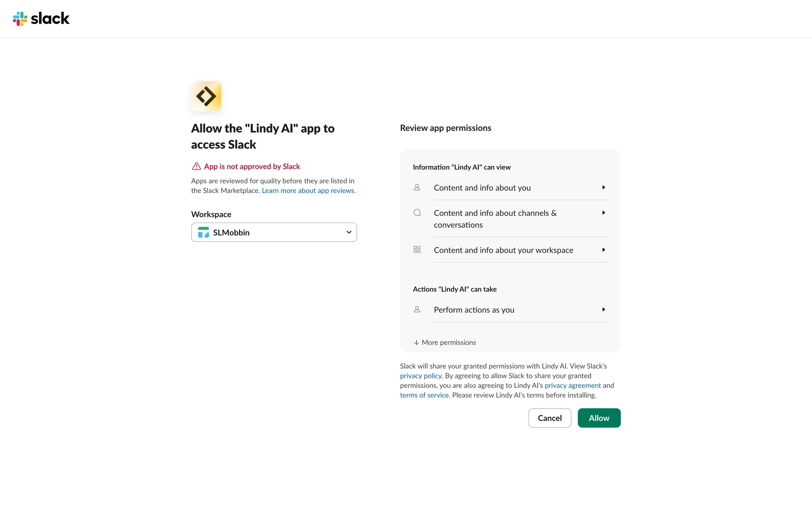Screen dimensions: 812x508
Task: Click the red warning triangle icon
Action: [196, 166]
